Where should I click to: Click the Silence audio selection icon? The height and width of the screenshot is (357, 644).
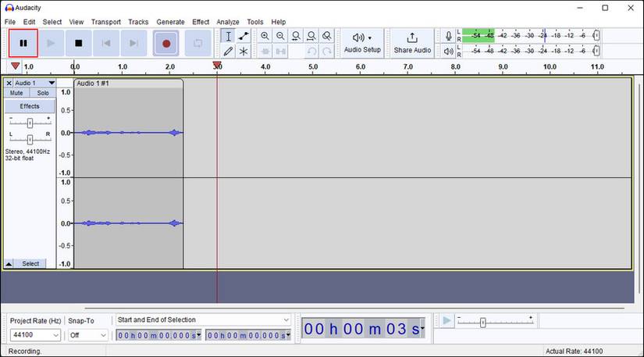pos(280,52)
